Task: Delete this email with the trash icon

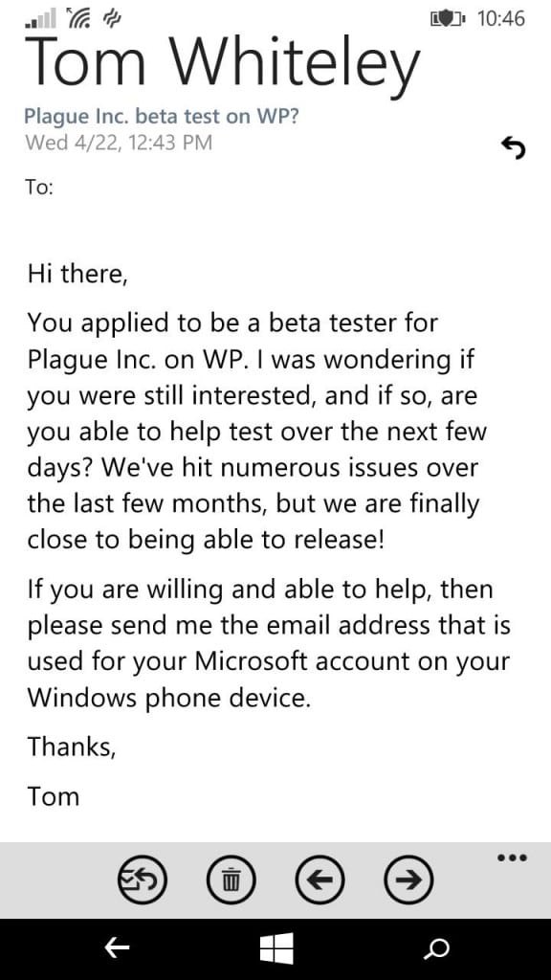Action: point(231,880)
